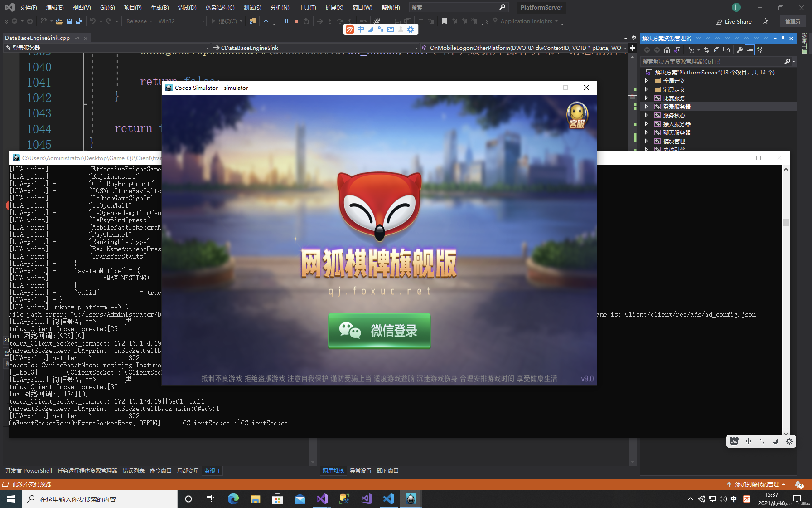Screen dimensions: 812x508
Task: Switch to the 错误列表 tab
Action: tap(133, 470)
